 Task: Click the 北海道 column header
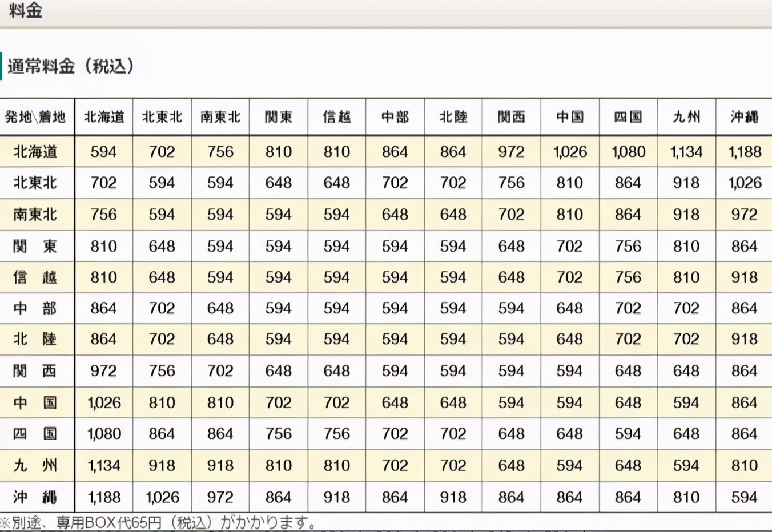pos(103,116)
